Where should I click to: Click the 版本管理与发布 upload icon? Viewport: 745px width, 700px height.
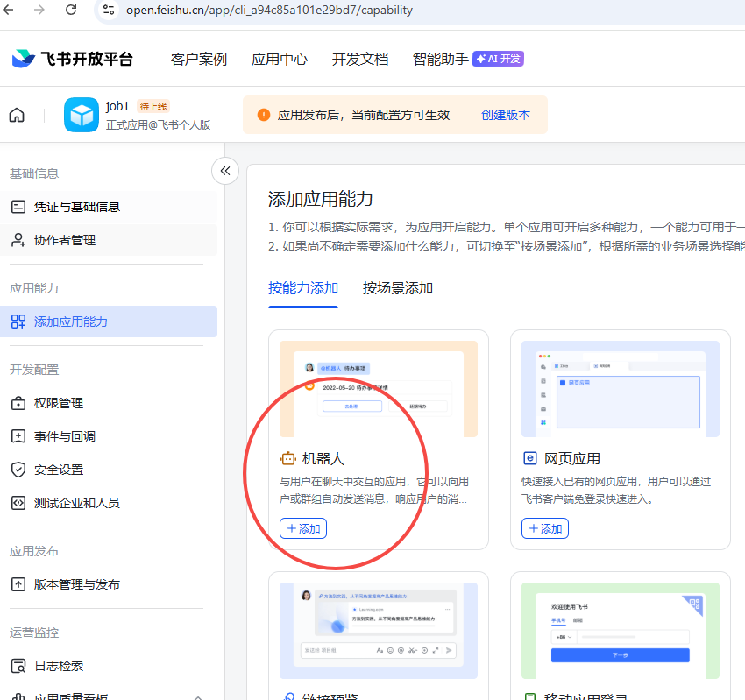18,584
